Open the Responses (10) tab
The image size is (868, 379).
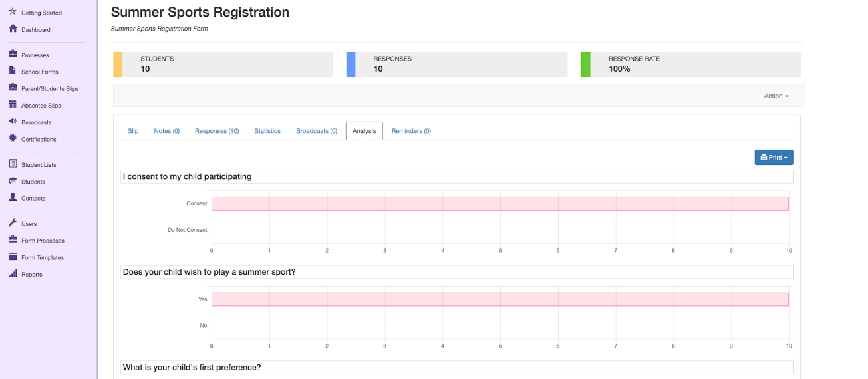point(217,131)
